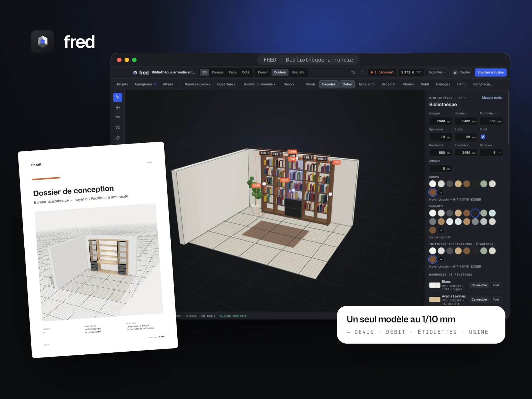Click Ce meuble for the Blanc harmony
This screenshot has height=399, width=532.
(x=479, y=285)
